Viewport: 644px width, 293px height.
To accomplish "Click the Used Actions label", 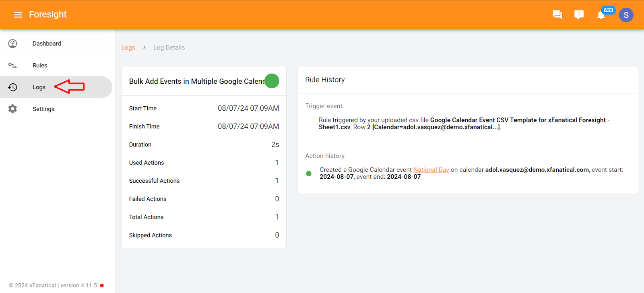I will point(147,163).
